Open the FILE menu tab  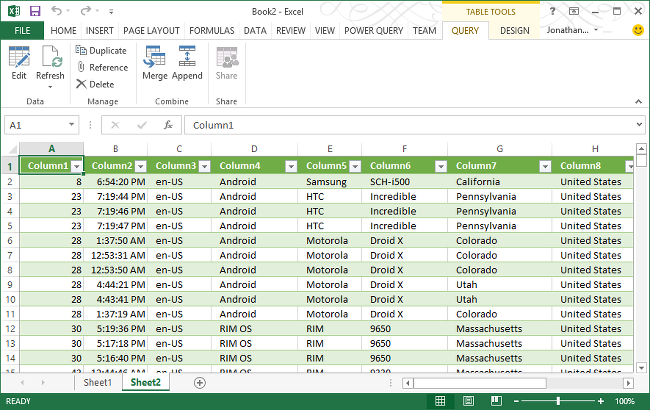pos(22,31)
